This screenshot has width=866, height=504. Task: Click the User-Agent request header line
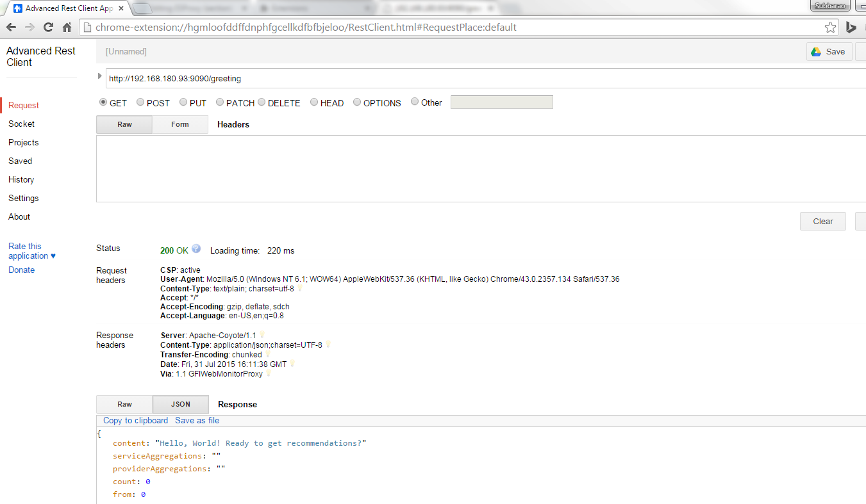390,279
